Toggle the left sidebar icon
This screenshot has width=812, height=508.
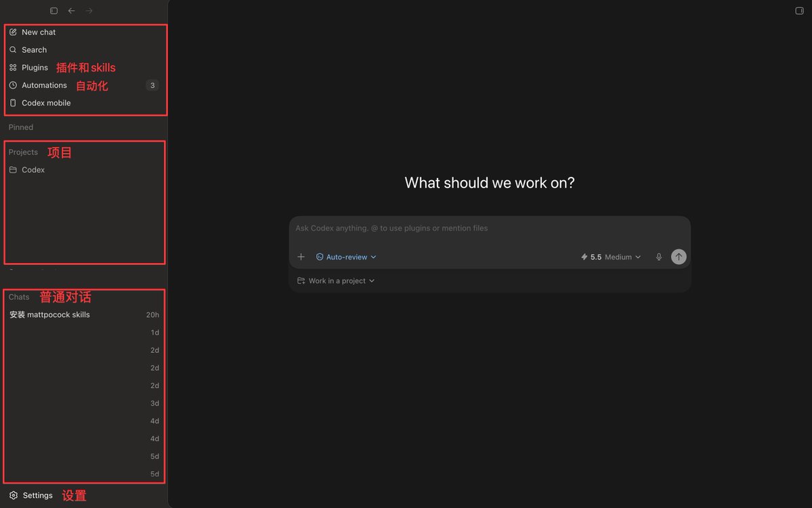54,11
